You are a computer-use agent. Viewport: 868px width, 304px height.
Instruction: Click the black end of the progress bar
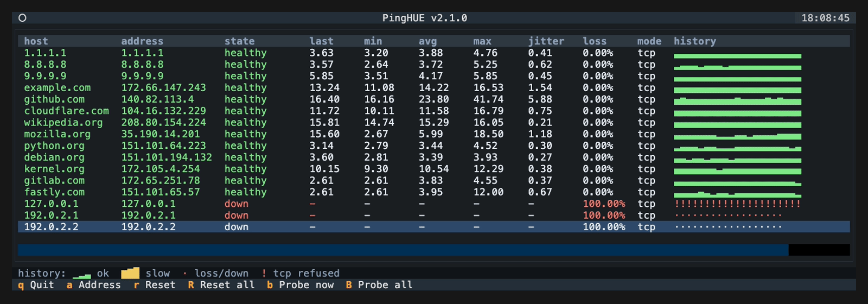pos(819,250)
